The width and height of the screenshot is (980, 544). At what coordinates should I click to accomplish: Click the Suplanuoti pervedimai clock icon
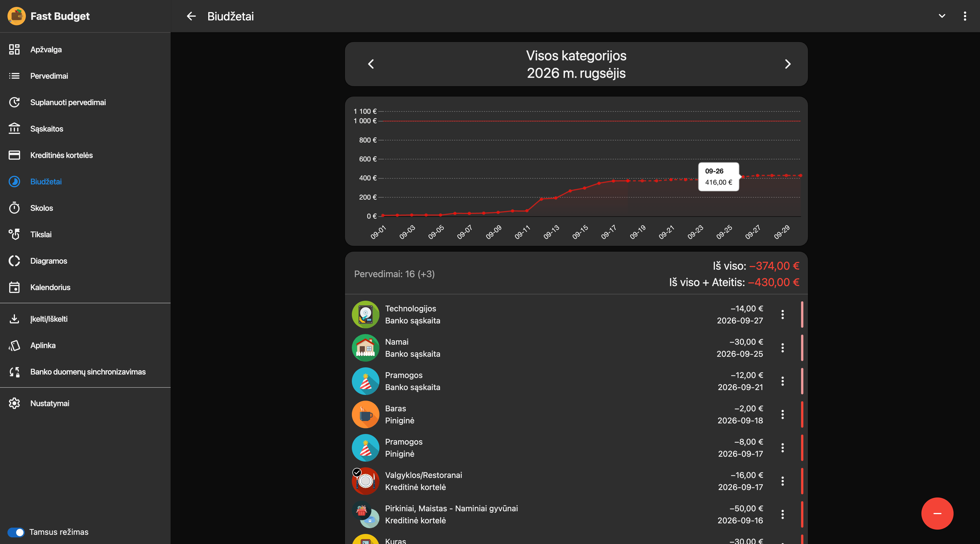(14, 102)
